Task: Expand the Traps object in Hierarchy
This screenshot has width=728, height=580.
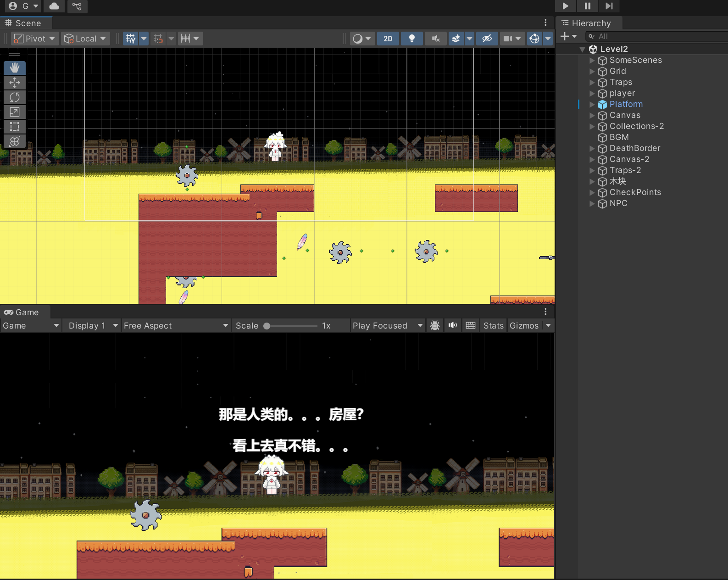Action: [592, 83]
